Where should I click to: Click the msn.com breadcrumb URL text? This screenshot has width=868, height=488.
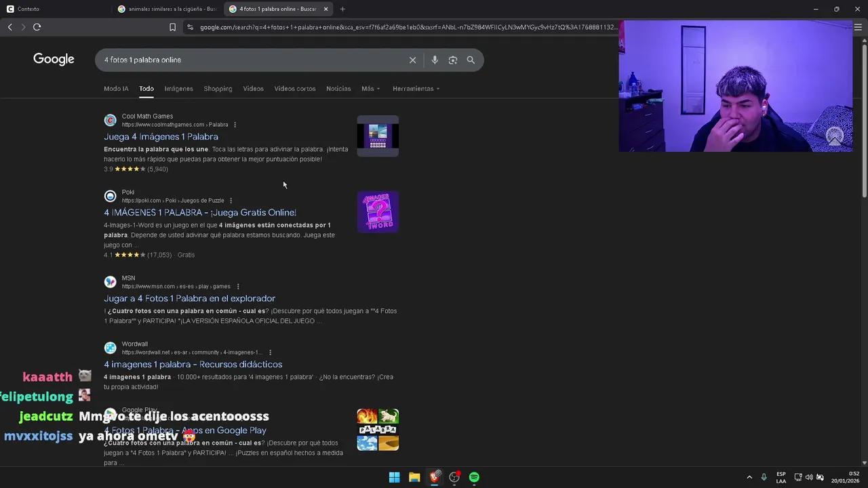pyautogui.click(x=176, y=287)
